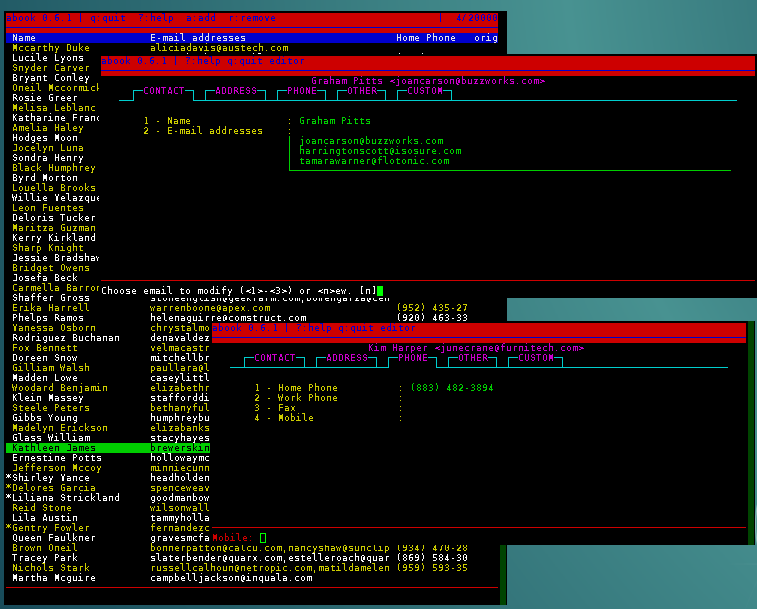Select Rodriguez Buchanan in contact list

click(x=66, y=338)
